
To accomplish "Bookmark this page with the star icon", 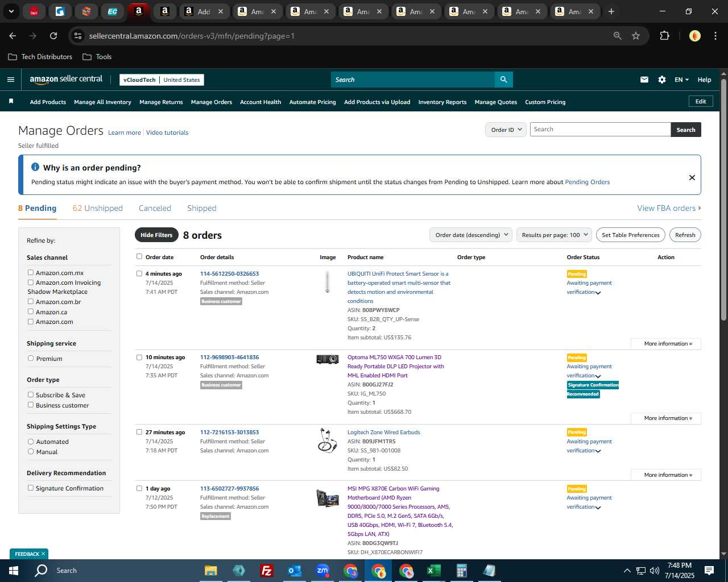I will point(636,36).
